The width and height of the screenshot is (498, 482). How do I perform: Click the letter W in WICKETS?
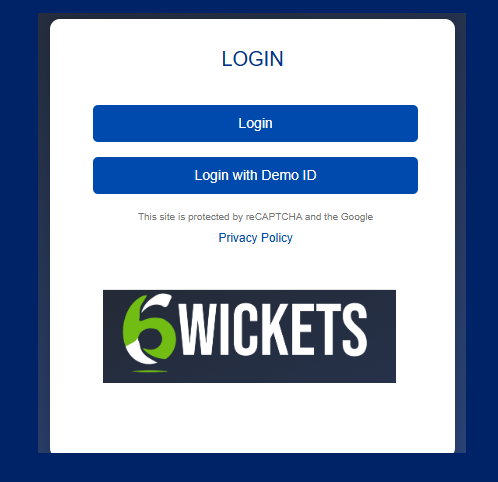[x=198, y=329]
